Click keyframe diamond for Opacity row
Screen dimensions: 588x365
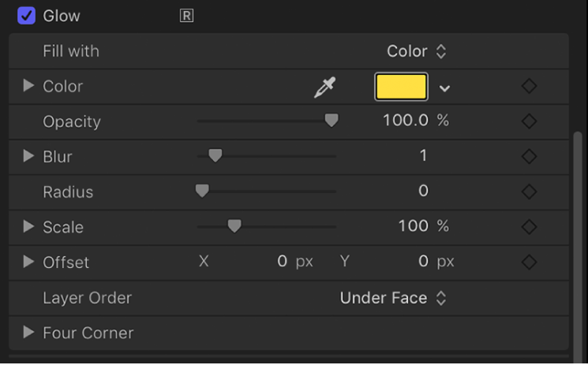(530, 121)
